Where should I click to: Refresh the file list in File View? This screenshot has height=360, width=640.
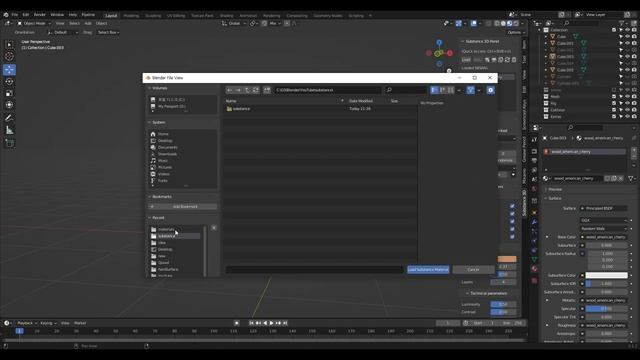point(256,90)
